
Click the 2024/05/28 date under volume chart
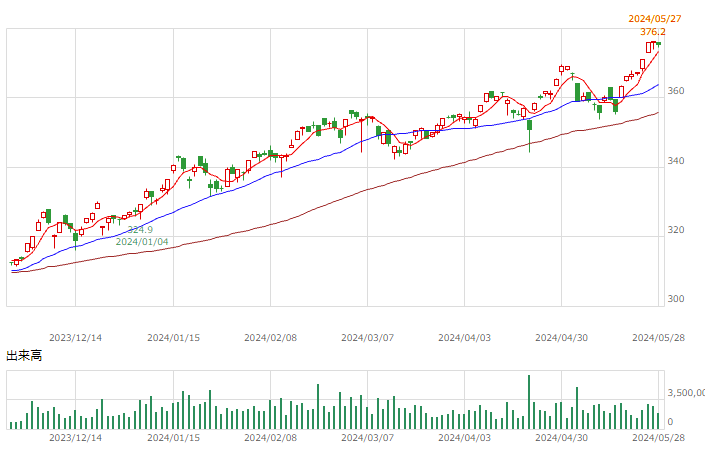pos(659,437)
